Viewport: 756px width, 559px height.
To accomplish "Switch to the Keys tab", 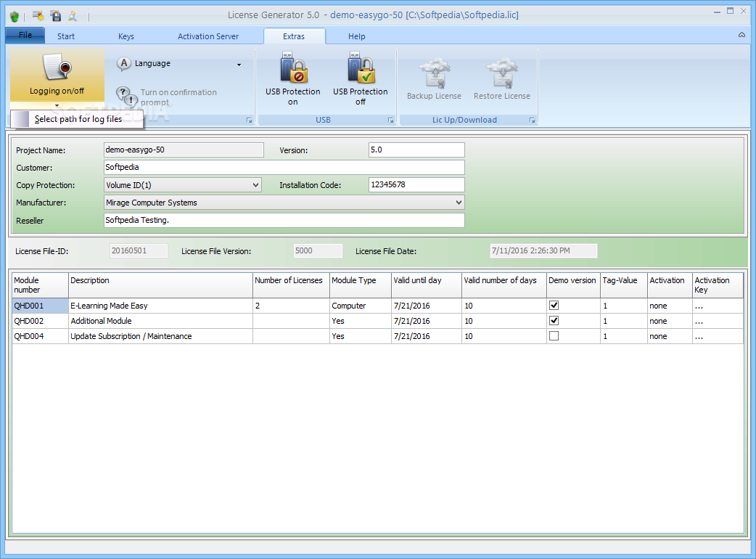I will [126, 36].
